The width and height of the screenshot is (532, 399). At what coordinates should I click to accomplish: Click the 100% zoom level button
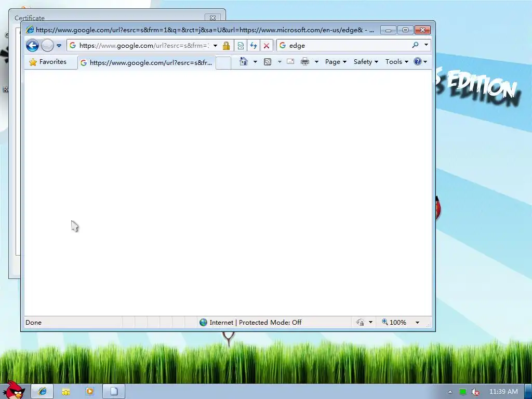(394, 322)
